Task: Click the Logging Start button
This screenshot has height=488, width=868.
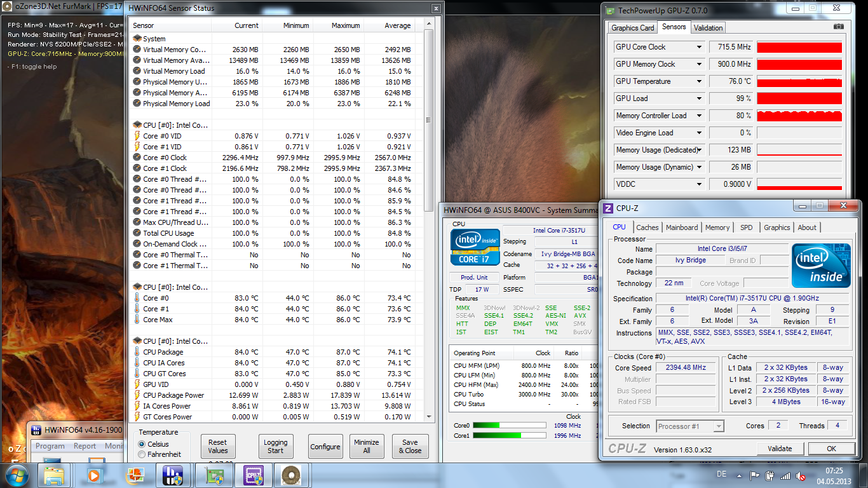Action: pos(275,446)
